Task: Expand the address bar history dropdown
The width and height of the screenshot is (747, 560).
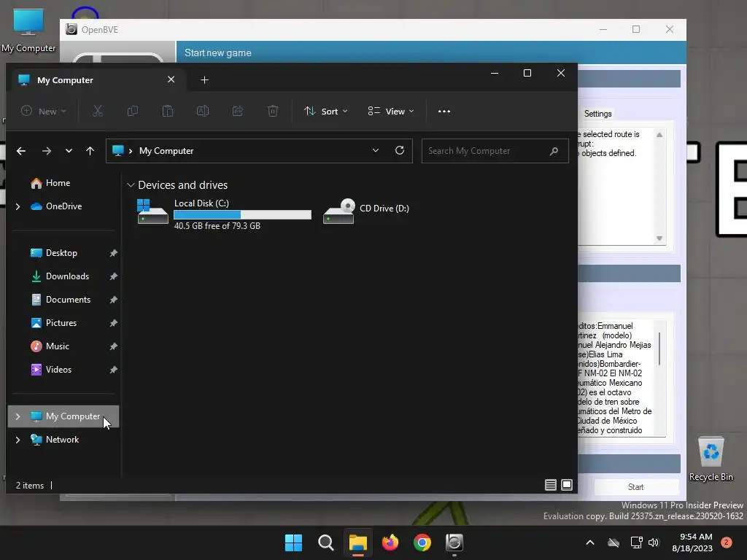Action: 376,150
